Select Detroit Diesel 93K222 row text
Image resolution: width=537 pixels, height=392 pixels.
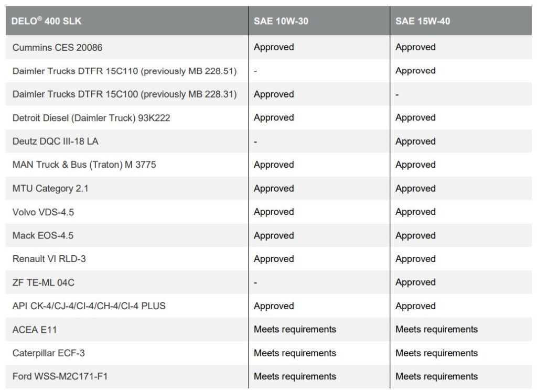point(91,118)
